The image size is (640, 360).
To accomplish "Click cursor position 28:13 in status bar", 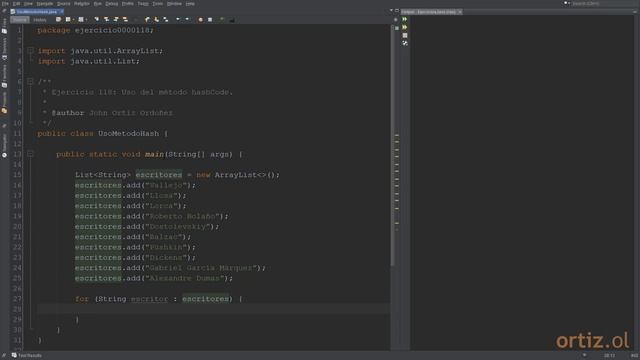I will [x=609, y=356].
